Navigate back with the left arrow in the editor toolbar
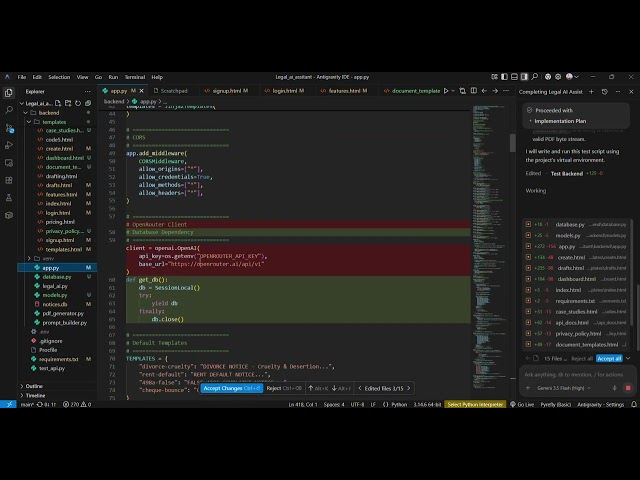Screen dimensions: 640x480 pos(484,91)
